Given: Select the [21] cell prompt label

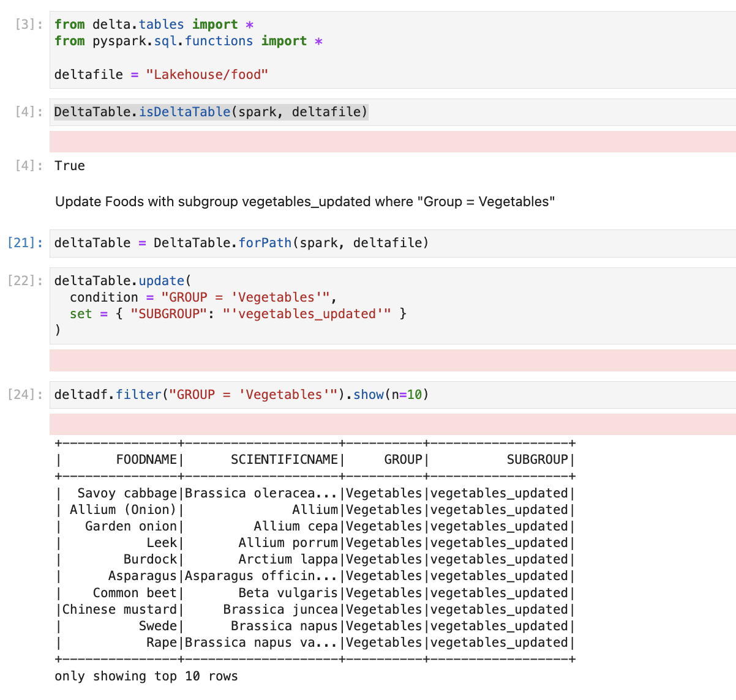Looking at the screenshot, I should coord(25,243).
